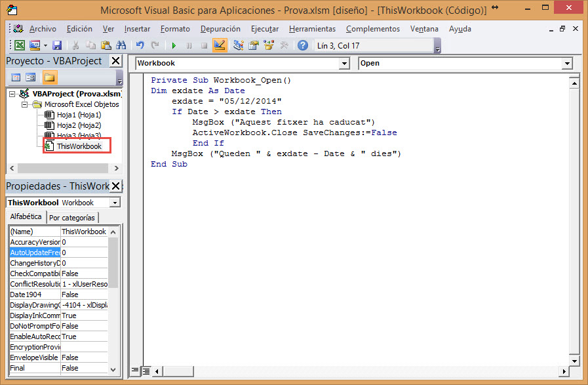Viewport: 588px width, 385px height.
Task: Open the Complementos menu
Action: [x=373, y=29]
